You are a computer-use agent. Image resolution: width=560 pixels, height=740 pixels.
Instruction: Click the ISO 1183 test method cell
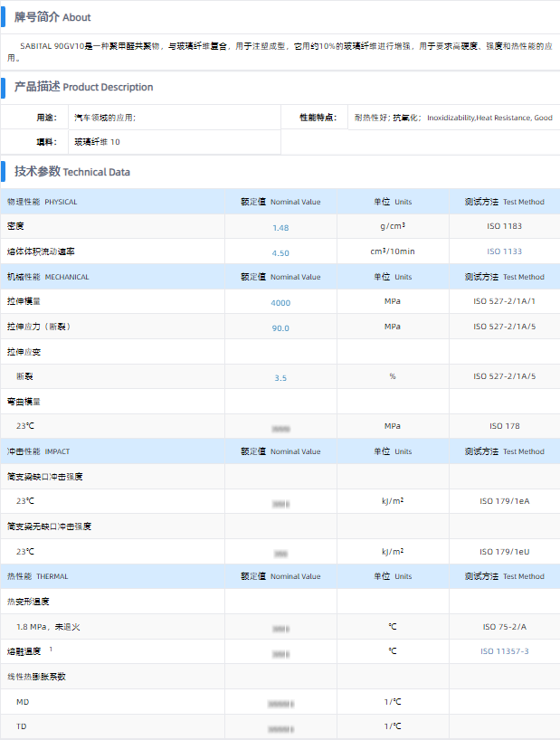[x=504, y=226]
